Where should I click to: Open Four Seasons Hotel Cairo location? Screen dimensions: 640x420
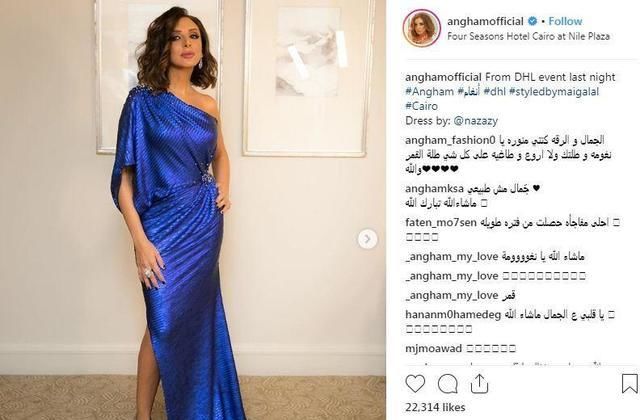pos(529,36)
